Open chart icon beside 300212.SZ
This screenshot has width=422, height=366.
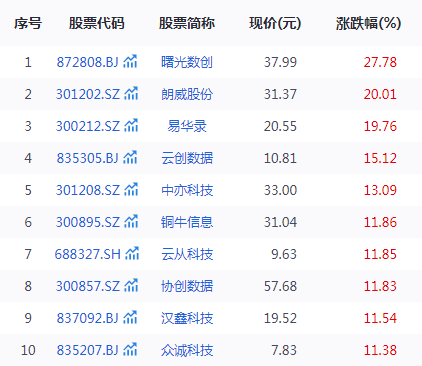pos(131,125)
